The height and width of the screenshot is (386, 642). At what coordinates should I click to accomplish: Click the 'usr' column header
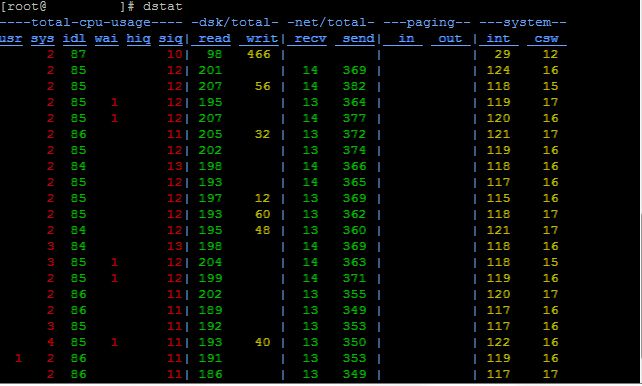click(11, 38)
